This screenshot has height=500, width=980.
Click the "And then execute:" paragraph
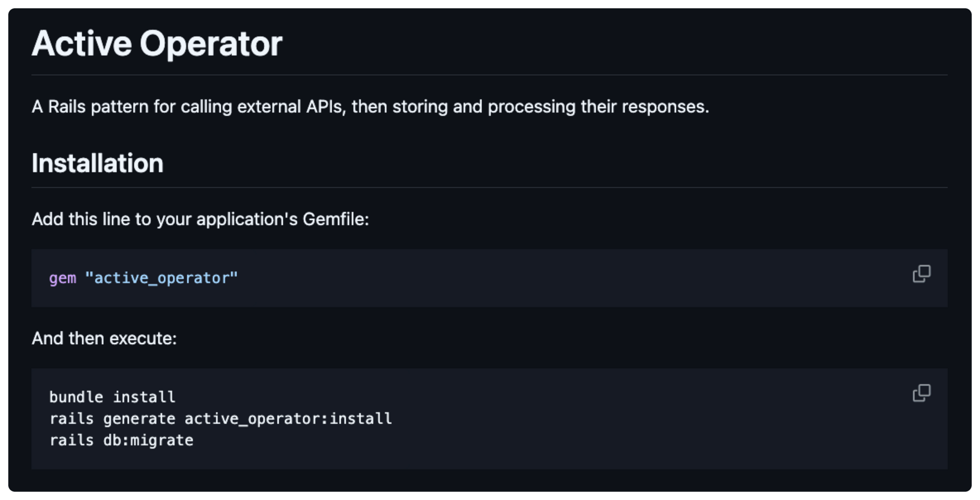tap(104, 338)
